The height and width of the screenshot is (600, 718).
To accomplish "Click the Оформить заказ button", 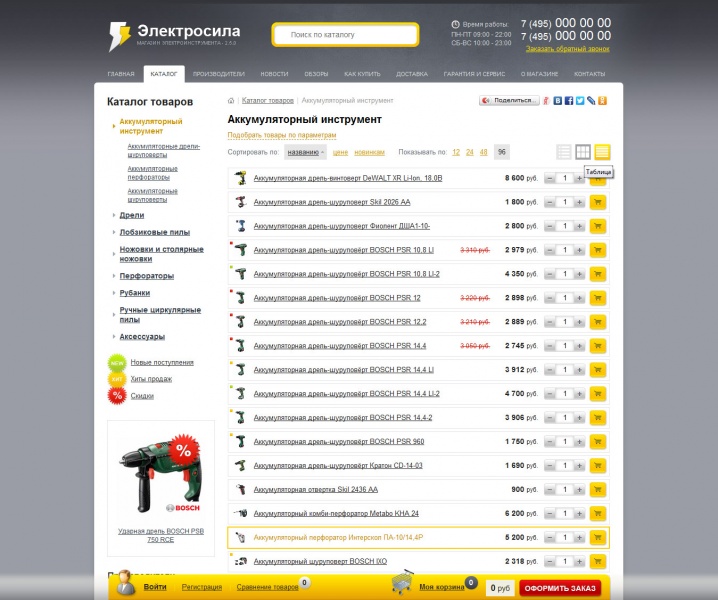I will [x=560, y=588].
